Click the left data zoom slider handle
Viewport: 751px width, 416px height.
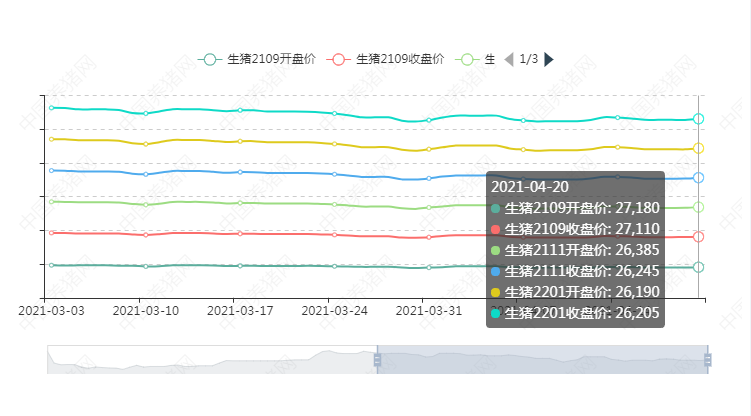377,359
